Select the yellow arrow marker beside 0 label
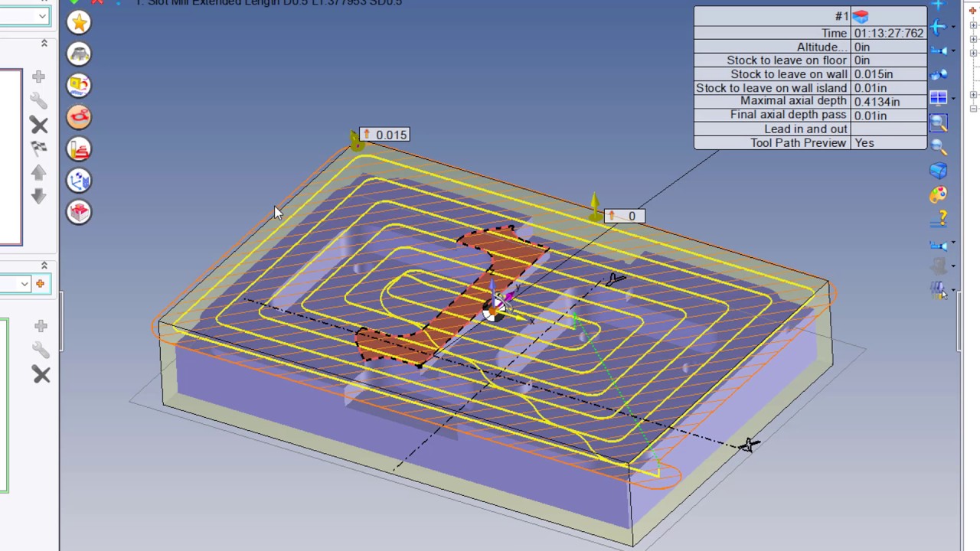 [x=596, y=207]
